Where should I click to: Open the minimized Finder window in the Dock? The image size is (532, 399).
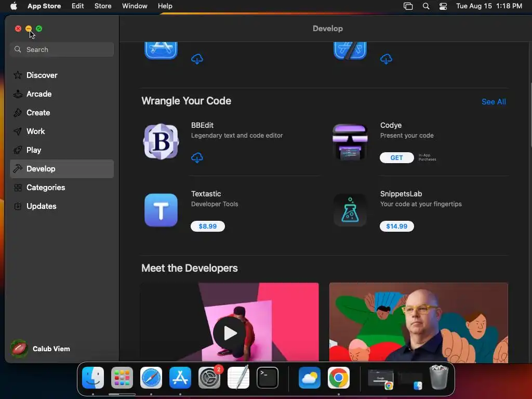pyautogui.click(x=410, y=380)
